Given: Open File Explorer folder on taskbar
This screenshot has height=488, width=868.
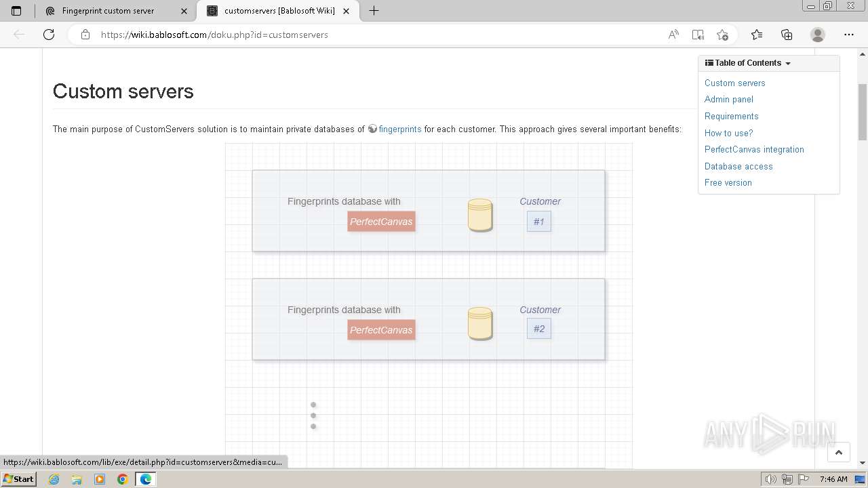Looking at the screenshot, I should point(77,479).
